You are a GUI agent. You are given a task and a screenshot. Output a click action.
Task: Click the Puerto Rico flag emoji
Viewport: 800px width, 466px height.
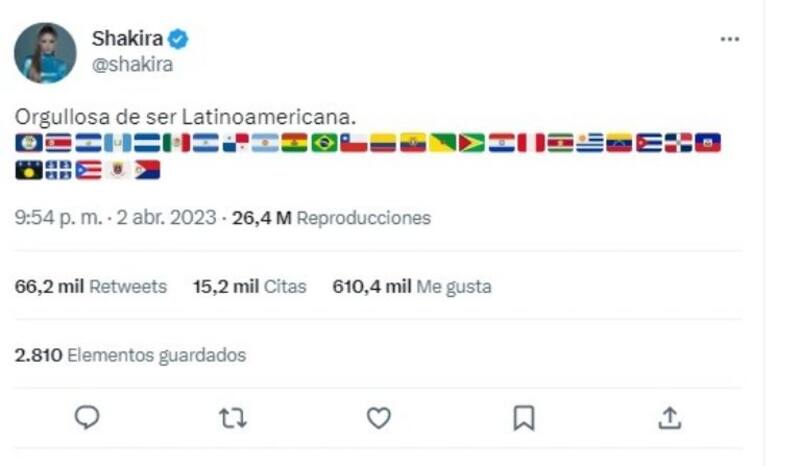(88, 170)
